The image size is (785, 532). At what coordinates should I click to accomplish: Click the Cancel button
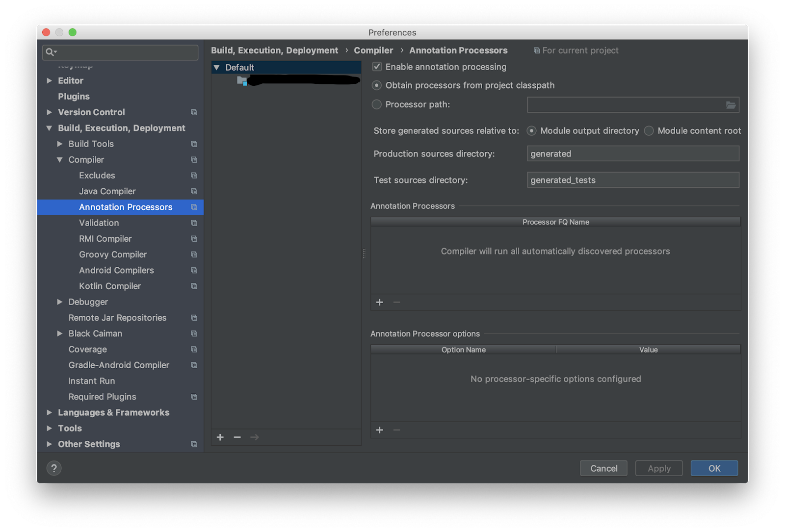coord(603,468)
